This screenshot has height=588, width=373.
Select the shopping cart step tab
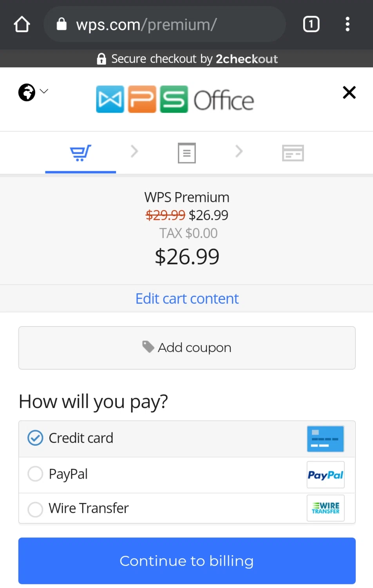(x=80, y=153)
